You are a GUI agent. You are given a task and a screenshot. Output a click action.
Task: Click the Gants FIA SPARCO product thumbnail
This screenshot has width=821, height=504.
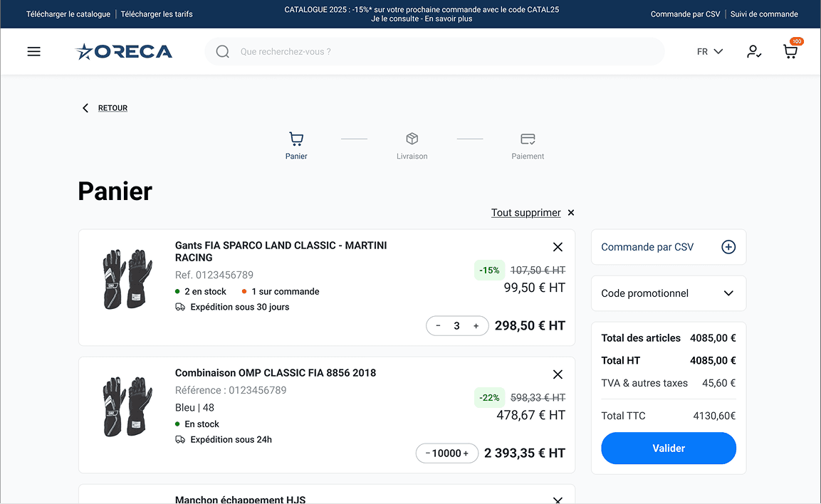(x=127, y=279)
